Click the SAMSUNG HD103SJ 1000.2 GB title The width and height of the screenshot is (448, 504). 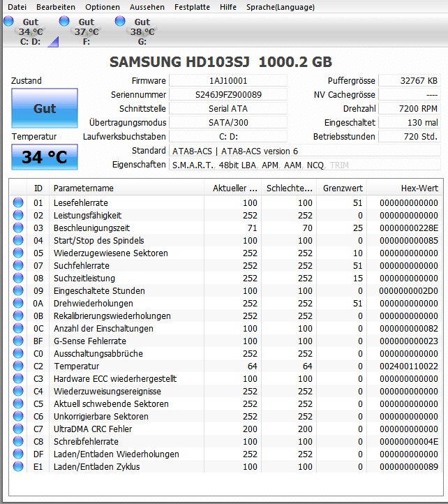point(221,61)
